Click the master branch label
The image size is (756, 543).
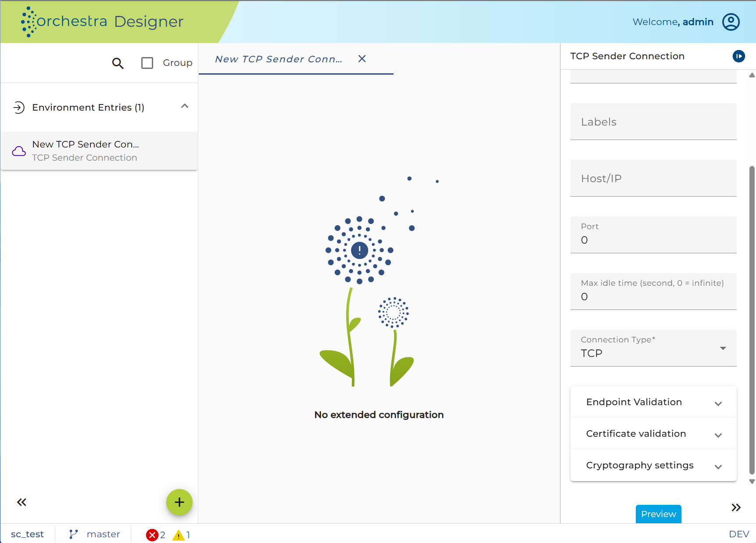click(104, 534)
